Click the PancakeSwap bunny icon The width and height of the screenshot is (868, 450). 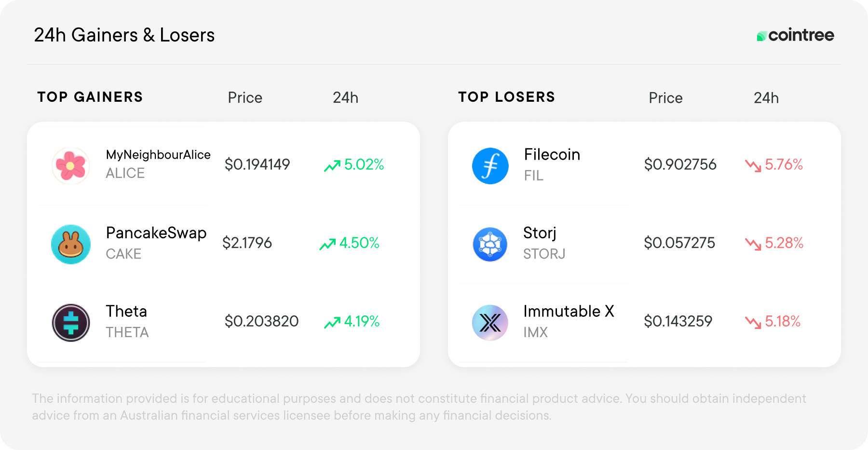tap(71, 244)
